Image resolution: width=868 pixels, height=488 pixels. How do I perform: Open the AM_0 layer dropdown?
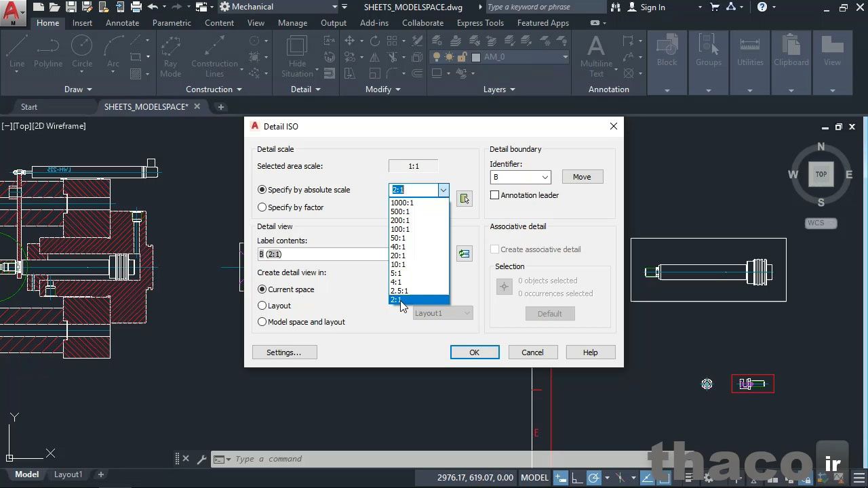[x=565, y=57]
